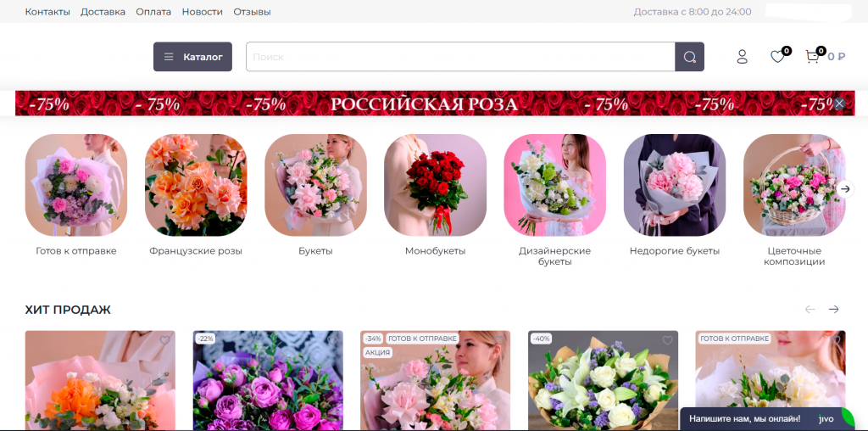Show next Хит продаж products arrow
The width and height of the screenshot is (868, 431).
833,310
